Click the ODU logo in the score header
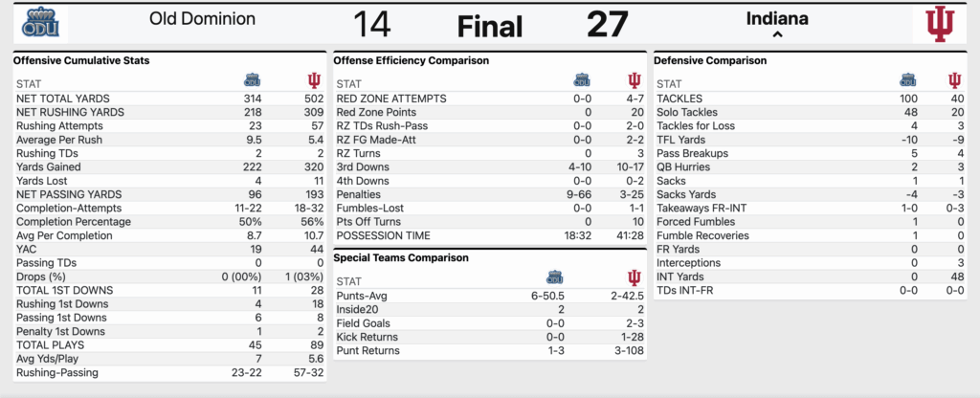This screenshot has width=980, height=398. pos(40,24)
